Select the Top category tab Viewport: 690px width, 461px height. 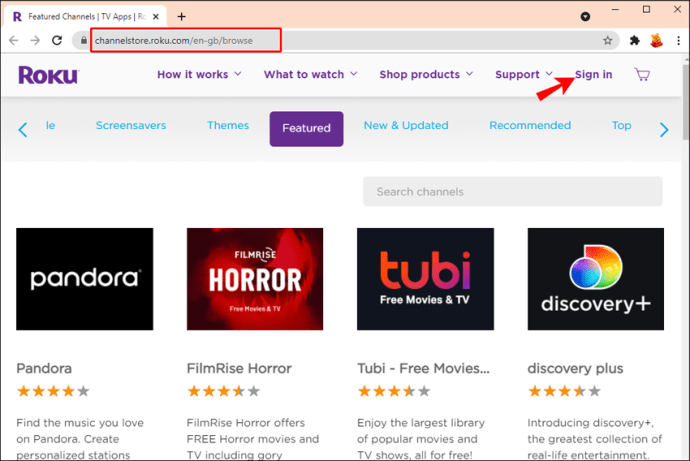tap(621, 125)
